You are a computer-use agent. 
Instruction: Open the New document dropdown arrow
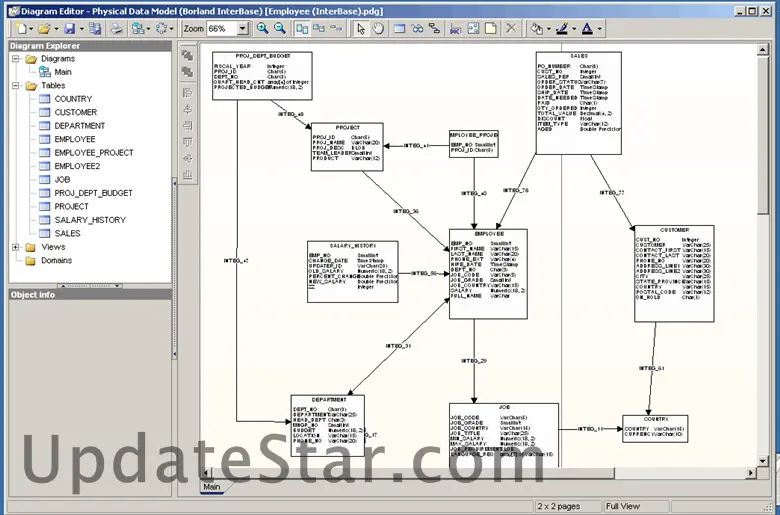(x=31, y=29)
